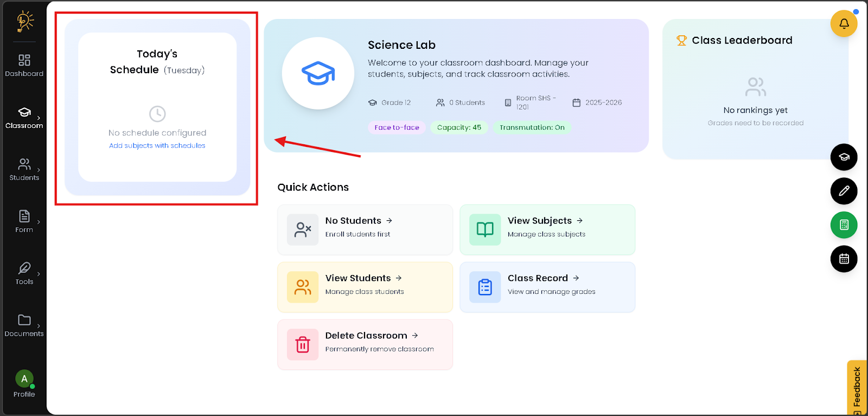Click Add subjects with schedules link
This screenshot has width=868, height=416.
coord(157,145)
